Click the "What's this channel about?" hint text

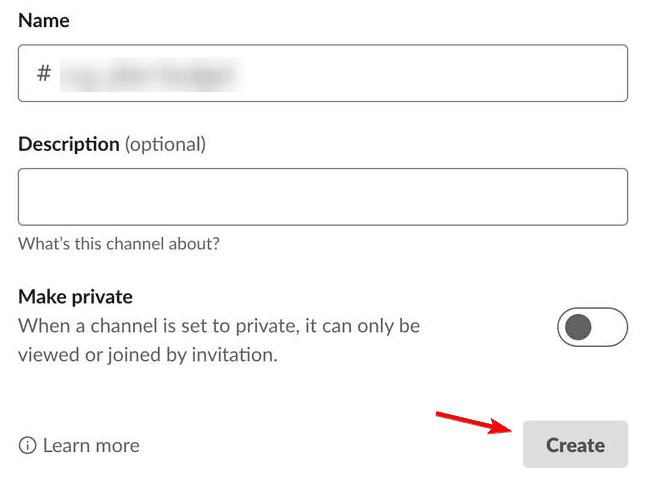coord(119,244)
